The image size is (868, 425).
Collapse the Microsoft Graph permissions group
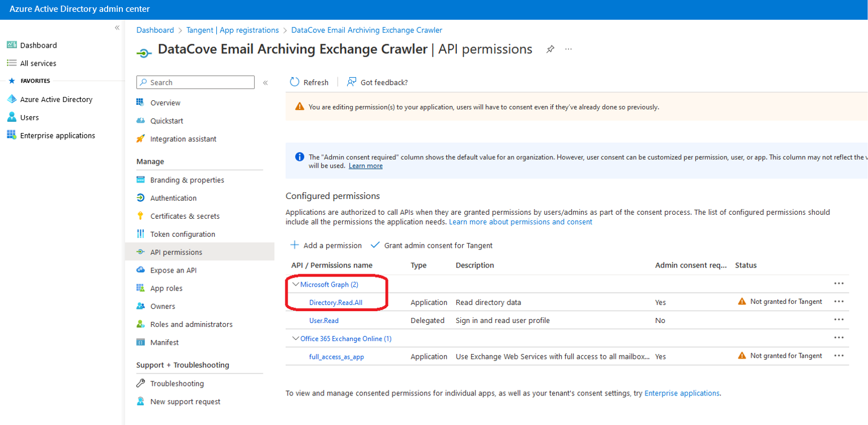pos(296,284)
